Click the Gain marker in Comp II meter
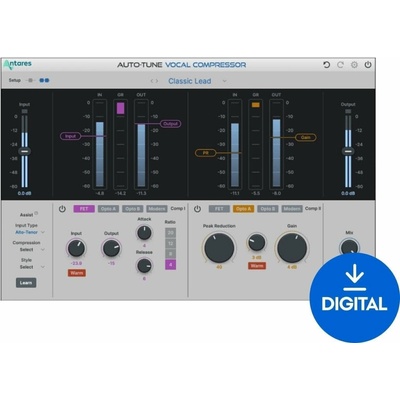Screen dimensions: 400x400 coord(306,137)
